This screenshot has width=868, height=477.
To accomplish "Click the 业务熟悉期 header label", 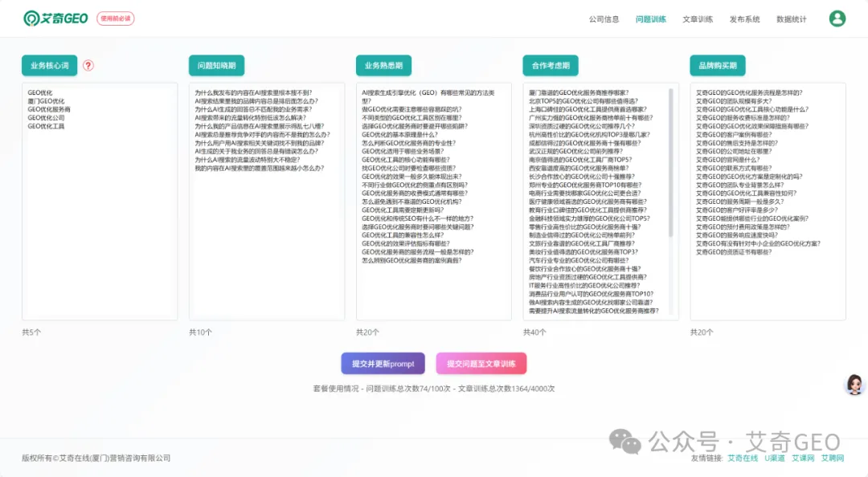I will [x=384, y=66].
